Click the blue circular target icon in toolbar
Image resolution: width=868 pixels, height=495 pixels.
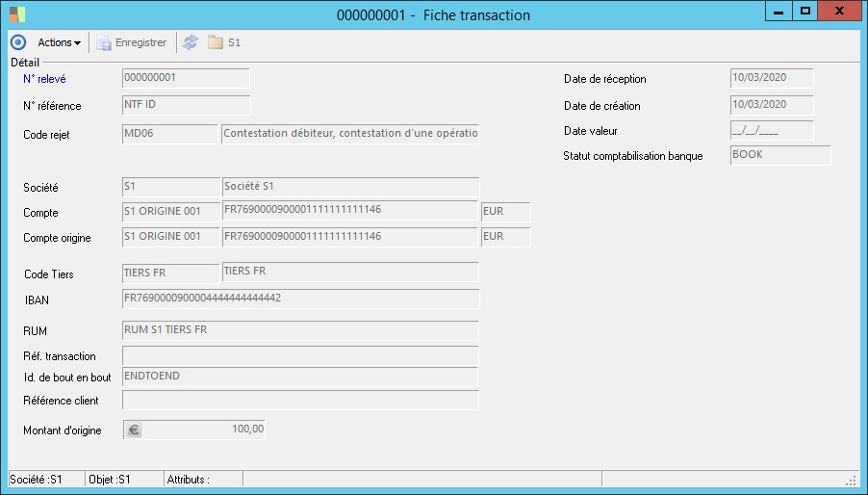(x=18, y=42)
